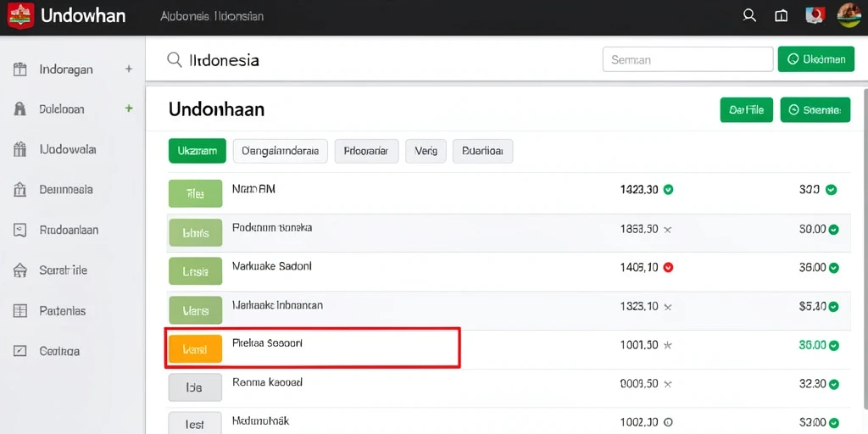Click the Udowala sidebar icon

[x=20, y=149]
